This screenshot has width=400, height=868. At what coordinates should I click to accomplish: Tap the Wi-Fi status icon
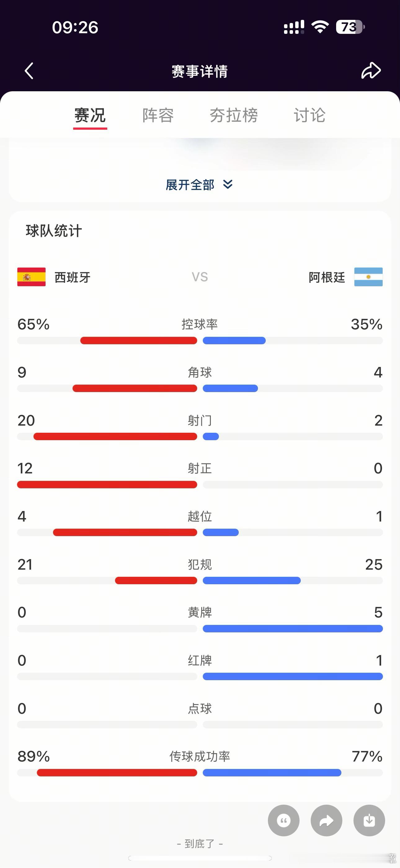click(x=320, y=27)
